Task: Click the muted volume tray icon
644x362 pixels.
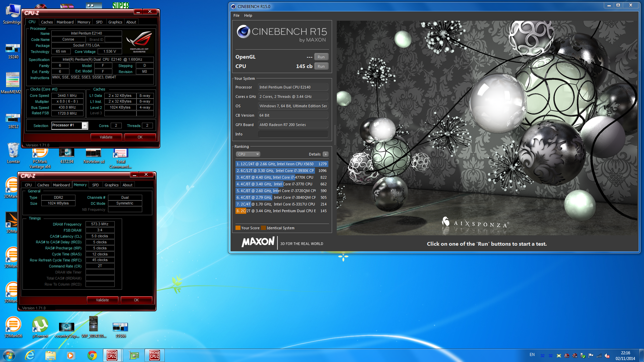Action: tap(607, 356)
